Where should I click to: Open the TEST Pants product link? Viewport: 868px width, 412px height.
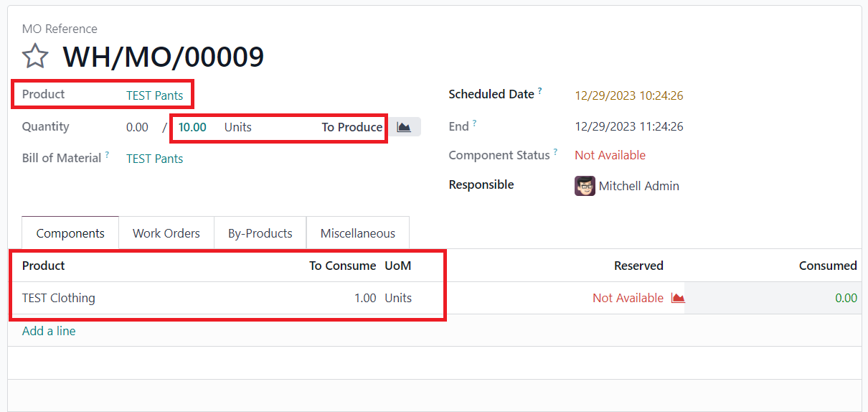(x=155, y=95)
